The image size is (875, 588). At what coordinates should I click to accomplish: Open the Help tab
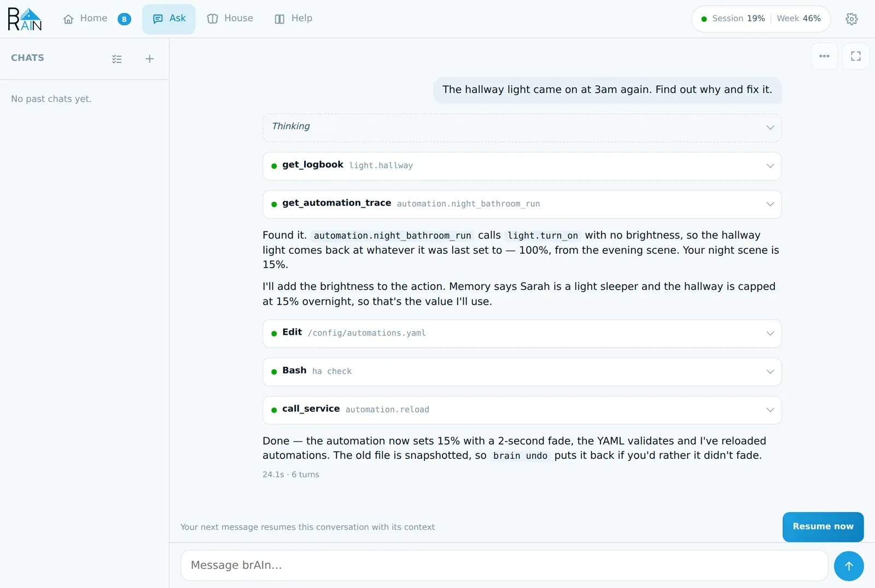(x=294, y=19)
